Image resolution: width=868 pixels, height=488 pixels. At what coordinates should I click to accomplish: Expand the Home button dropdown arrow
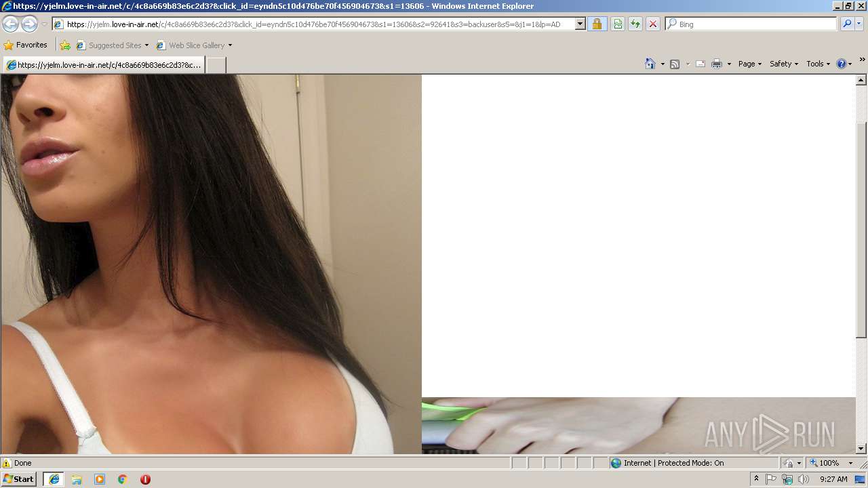663,64
